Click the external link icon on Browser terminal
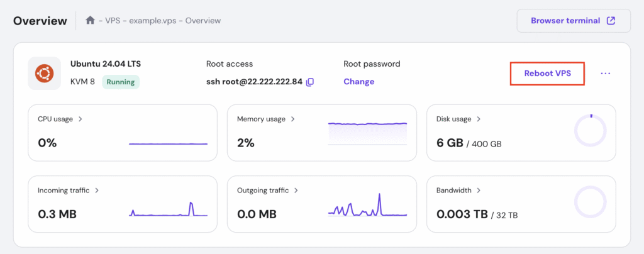Viewport: 644px width, 254px height. (x=611, y=21)
